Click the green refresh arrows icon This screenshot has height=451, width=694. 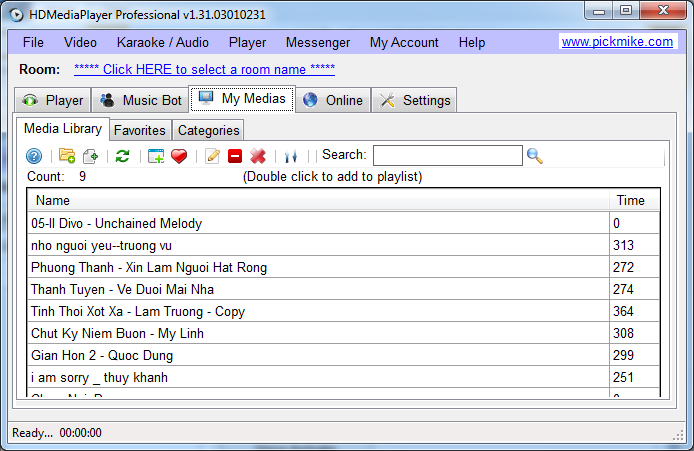123,156
